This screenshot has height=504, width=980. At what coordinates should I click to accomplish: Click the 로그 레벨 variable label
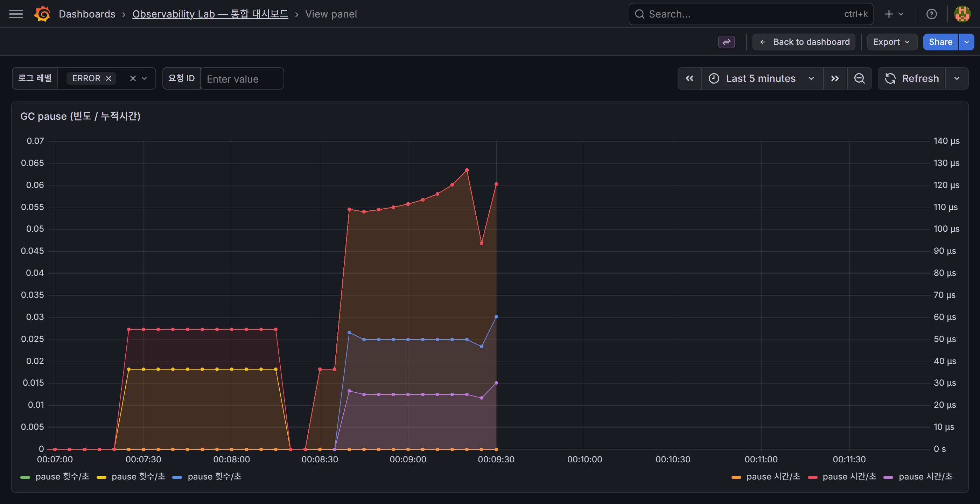(x=35, y=78)
